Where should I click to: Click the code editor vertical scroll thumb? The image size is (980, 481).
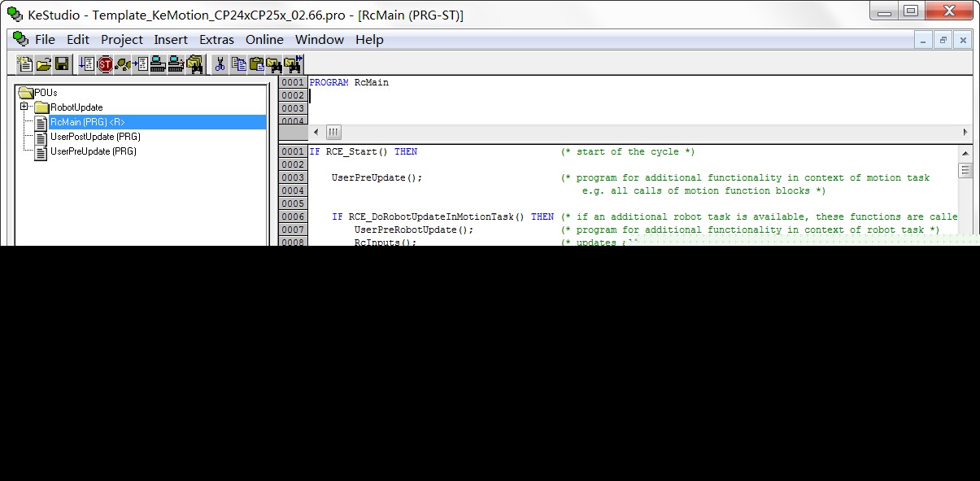click(965, 170)
